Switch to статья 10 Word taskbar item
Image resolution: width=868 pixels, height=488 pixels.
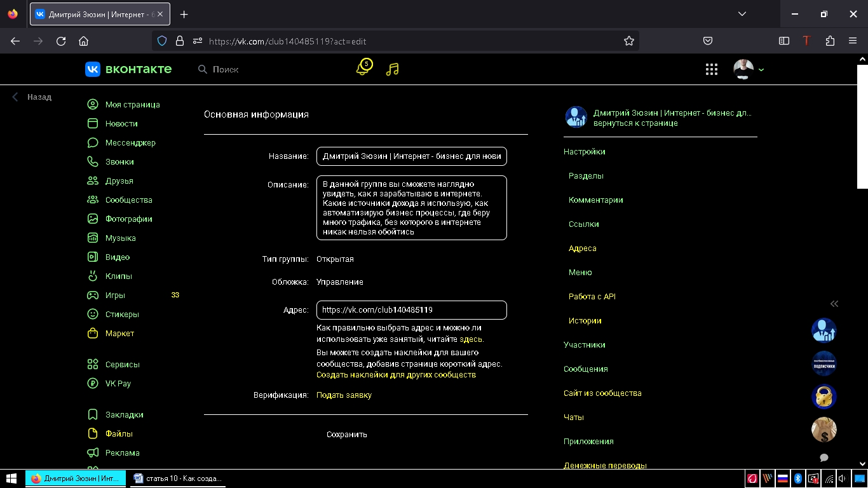pos(177,478)
